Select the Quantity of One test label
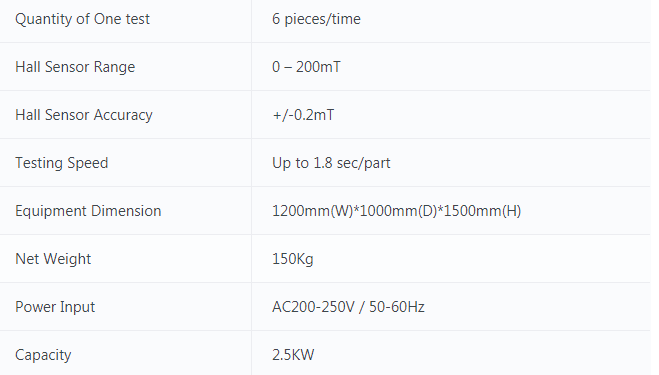Image resolution: width=659 pixels, height=375 pixels. [82, 19]
